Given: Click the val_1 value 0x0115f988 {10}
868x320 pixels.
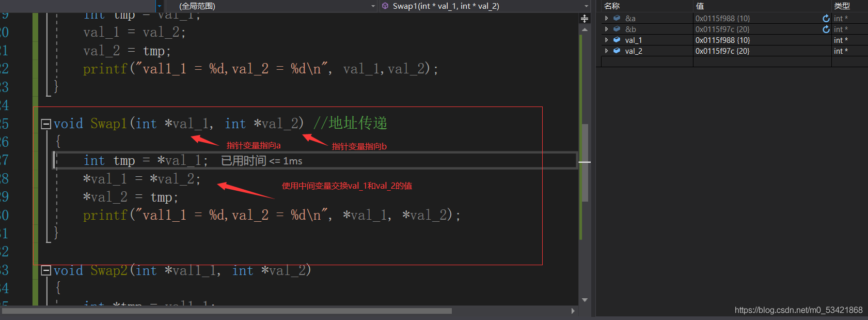Looking at the screenshot, I should 722,40.
